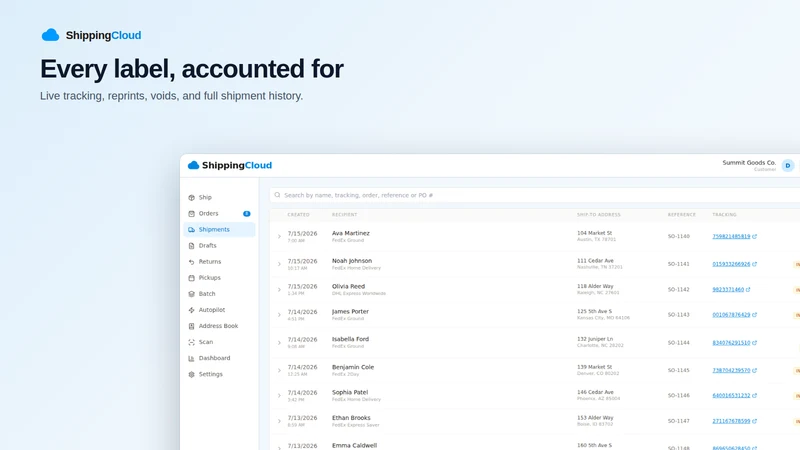This screenshot has width=800, height=450.
Task: Open Autopilot from the sidebar
Action: pos(219,310)
